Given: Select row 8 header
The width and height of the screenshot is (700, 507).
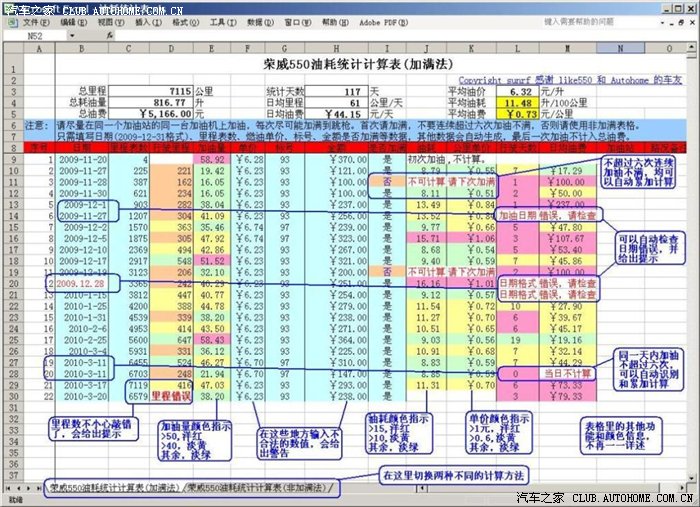Looking at the screenshot, I should (11, 147).
